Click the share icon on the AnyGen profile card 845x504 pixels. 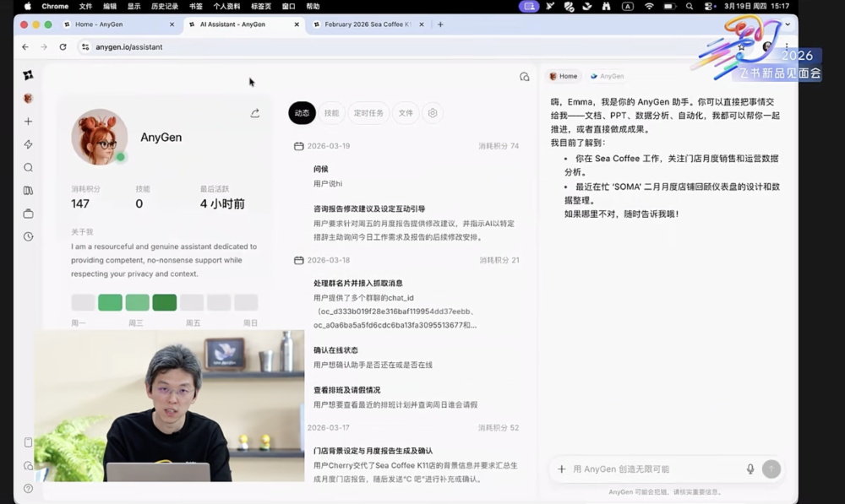tap(255, 113)
